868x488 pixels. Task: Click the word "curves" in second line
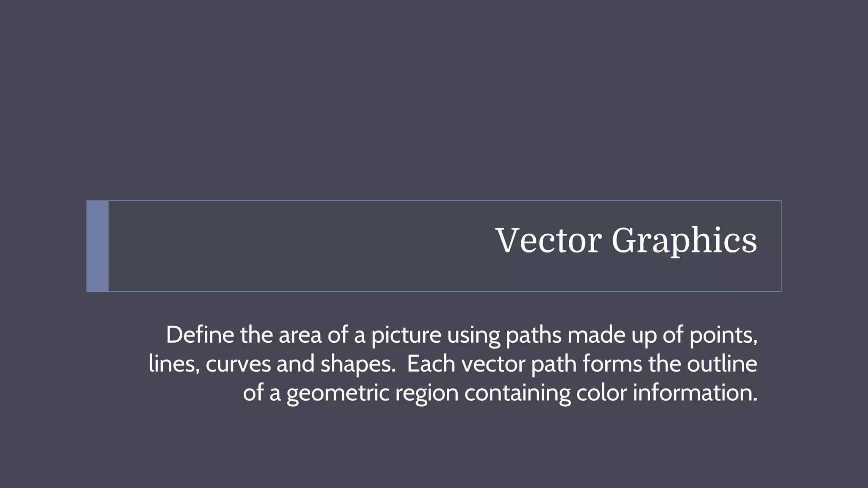(x=238, y=365)
